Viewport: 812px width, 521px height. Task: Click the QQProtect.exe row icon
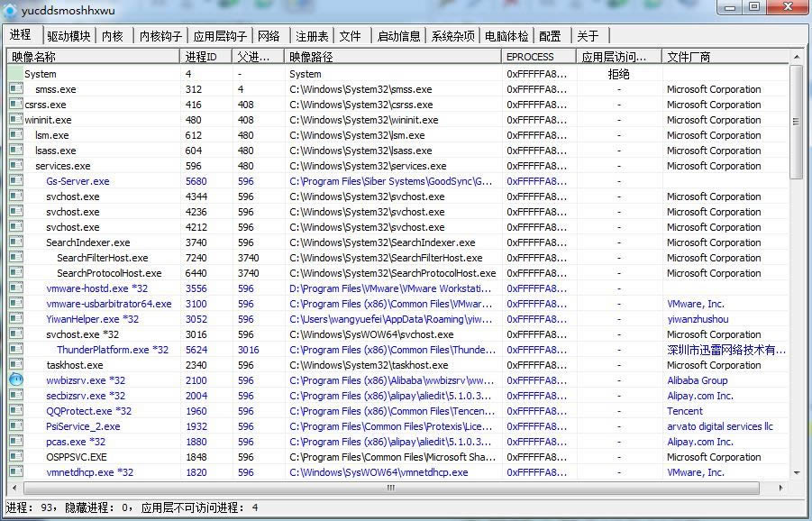tap(16, 411)
